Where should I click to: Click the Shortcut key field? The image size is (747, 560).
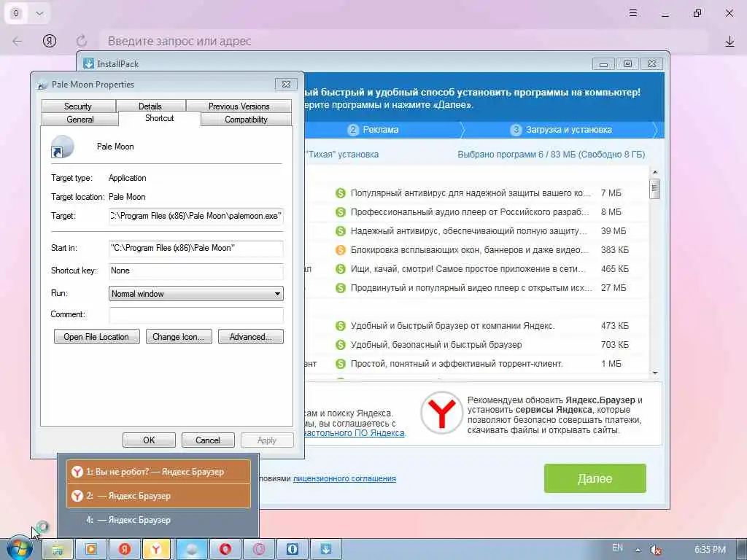(196, 271)
